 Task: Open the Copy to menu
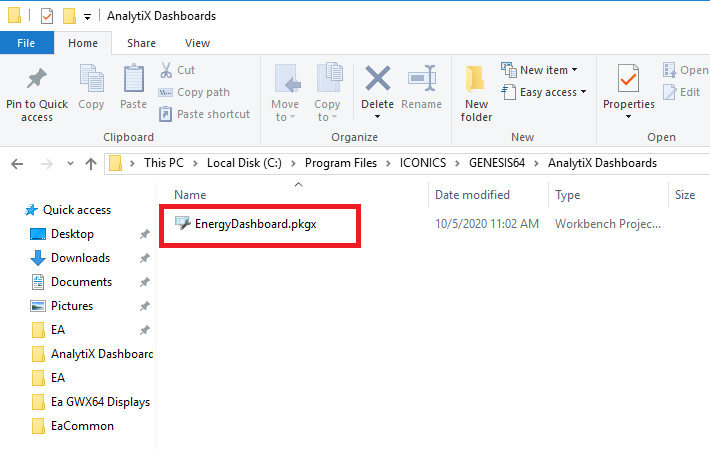[327, 93]
